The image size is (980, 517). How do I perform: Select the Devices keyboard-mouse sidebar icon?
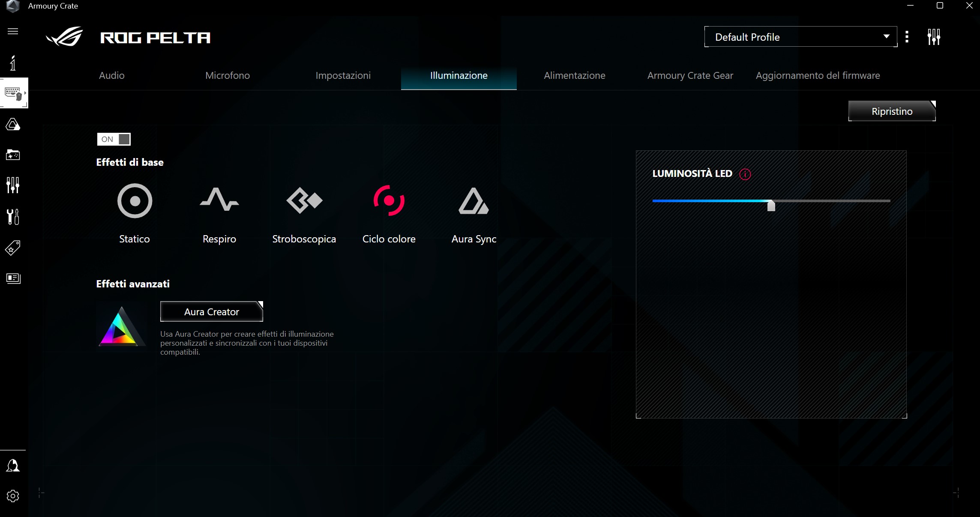(x=13, y=93)
